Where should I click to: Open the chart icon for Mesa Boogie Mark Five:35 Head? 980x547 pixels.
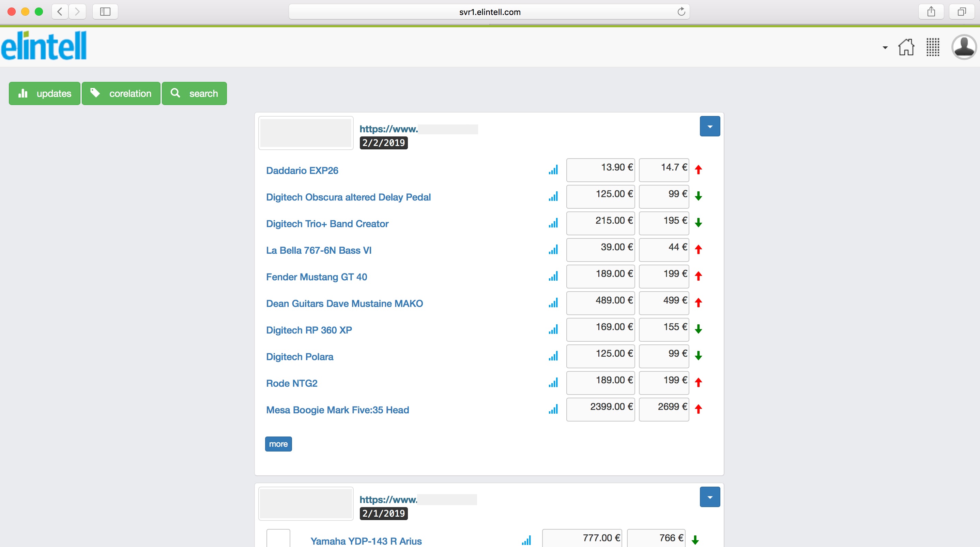point(553,410)
